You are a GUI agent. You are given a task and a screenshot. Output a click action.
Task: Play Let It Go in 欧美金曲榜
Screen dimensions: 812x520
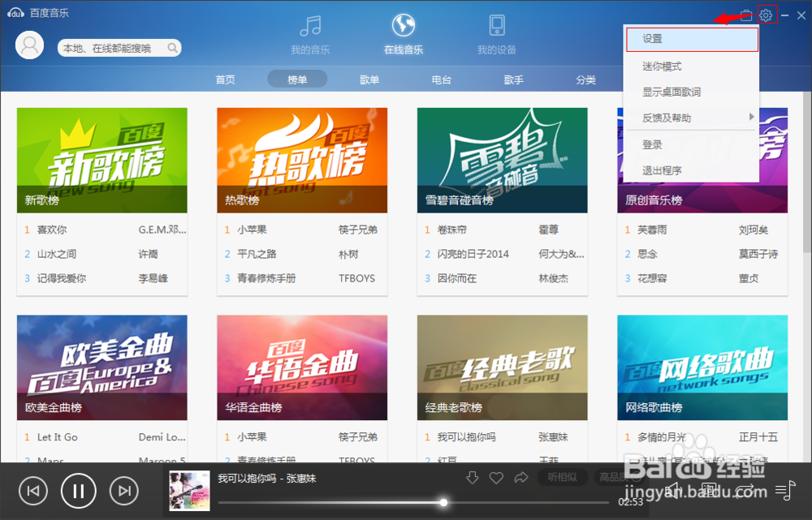click(x=58, y=437)
